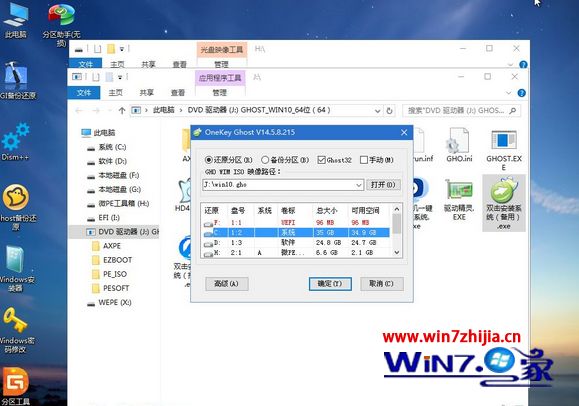The width and height of the screenshot is (579, 406).
Task: Open the image path dropdown J:\win10.gho
Action: [x=359, y=185]
